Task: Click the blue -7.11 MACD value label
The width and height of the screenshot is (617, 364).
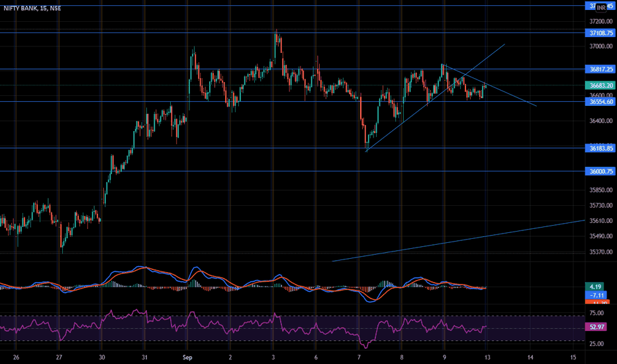Action: (596, 295)
